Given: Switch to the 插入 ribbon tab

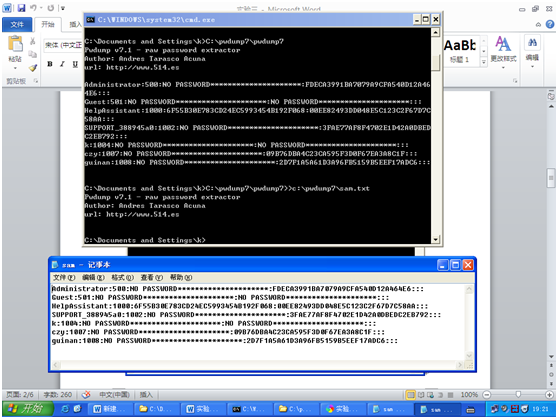Looking at the screenshot, I should point(75,24).
